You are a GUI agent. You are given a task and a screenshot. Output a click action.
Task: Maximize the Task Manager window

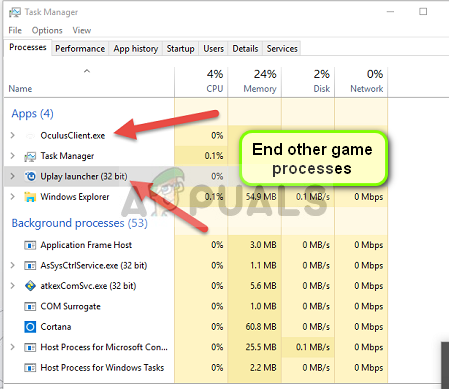coord(423,12)
